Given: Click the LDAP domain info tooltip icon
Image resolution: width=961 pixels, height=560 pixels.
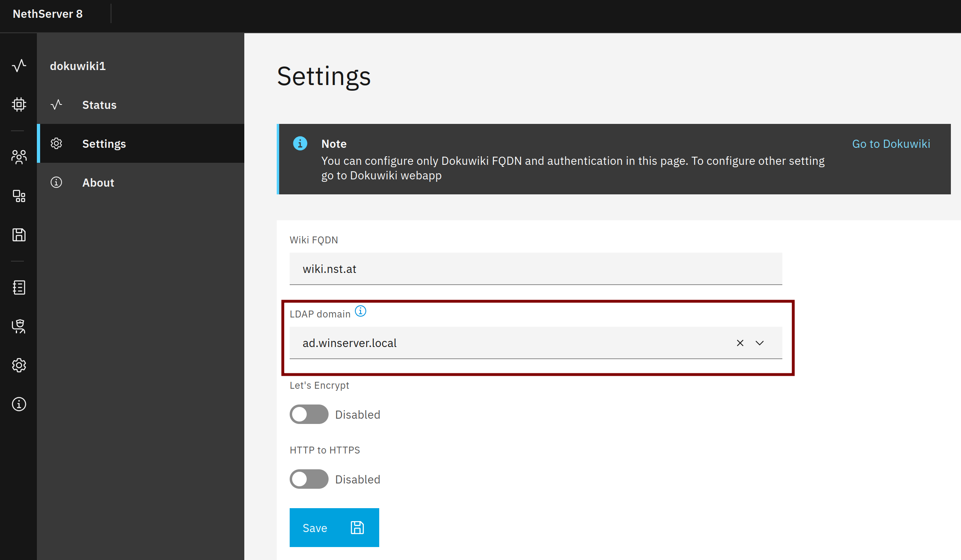Looking at the screenshot, I should coord(360,311).
